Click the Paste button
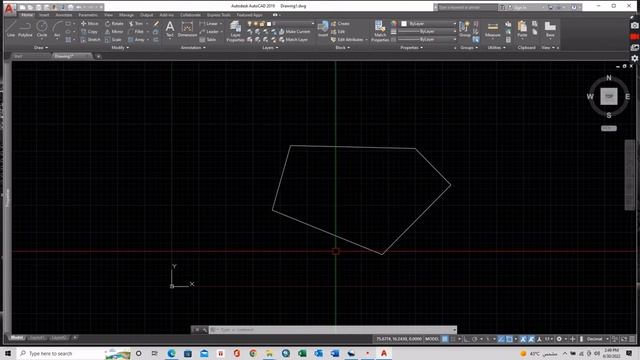The image size is (640, 360). point(522,29)
